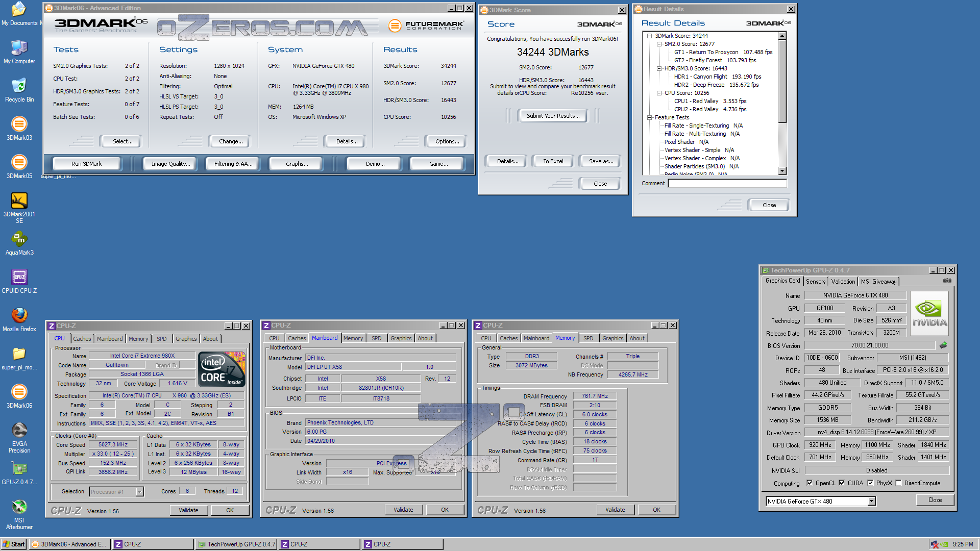
Task: Click Validate in the Memory CPU-Z window
Action: tap(615, 510)
